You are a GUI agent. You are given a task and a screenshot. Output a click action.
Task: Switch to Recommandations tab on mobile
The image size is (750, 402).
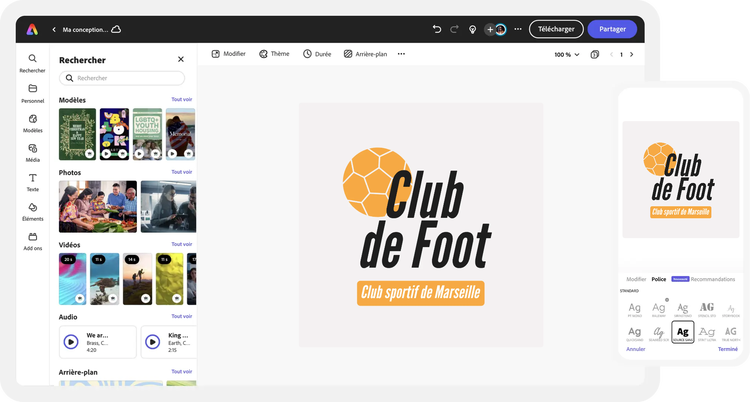click(712, 279)
